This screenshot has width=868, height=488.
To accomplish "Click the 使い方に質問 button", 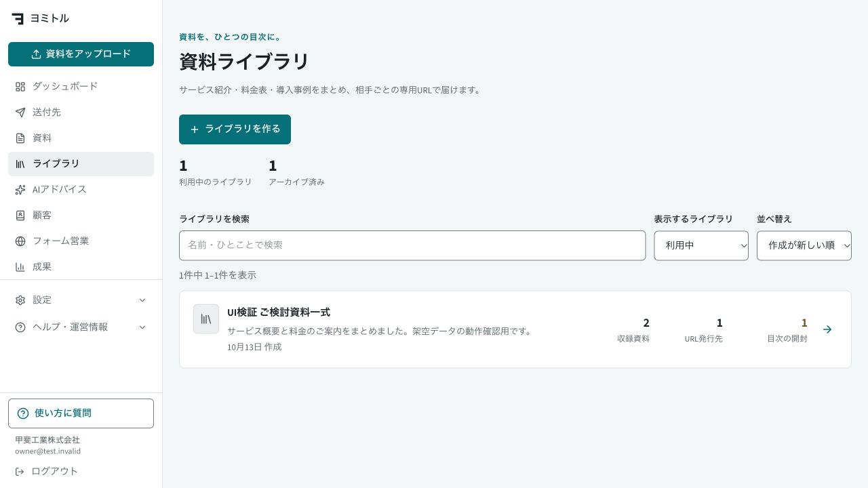I will point(81,413).
